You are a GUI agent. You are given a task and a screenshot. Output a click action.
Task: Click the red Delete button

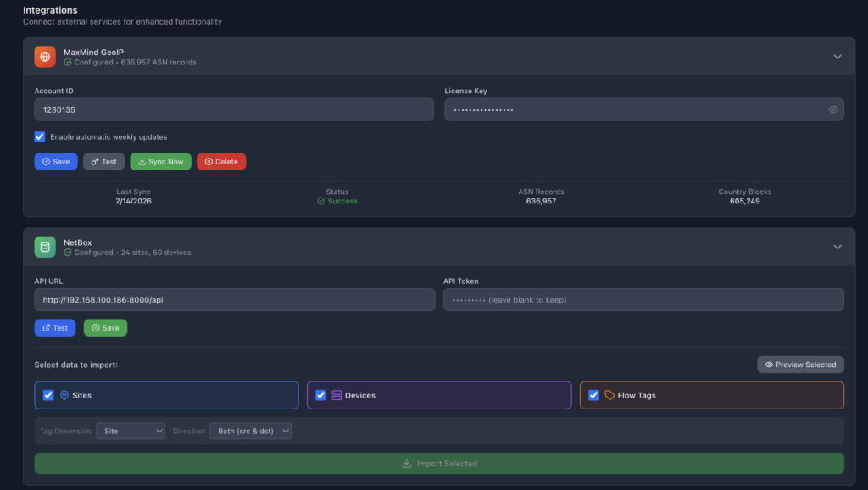[x=221, y=162]
